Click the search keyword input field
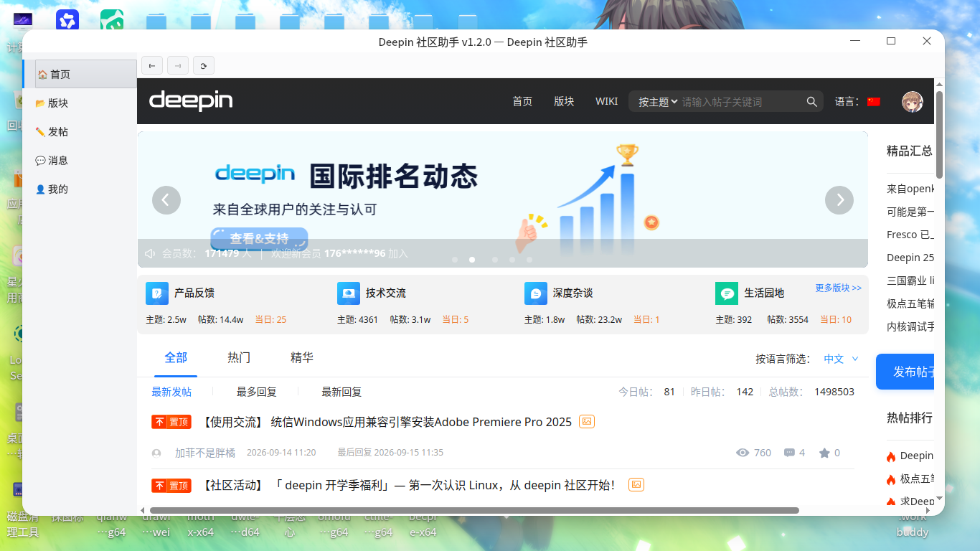Viewport: 980px width, 551px height. 741,102
